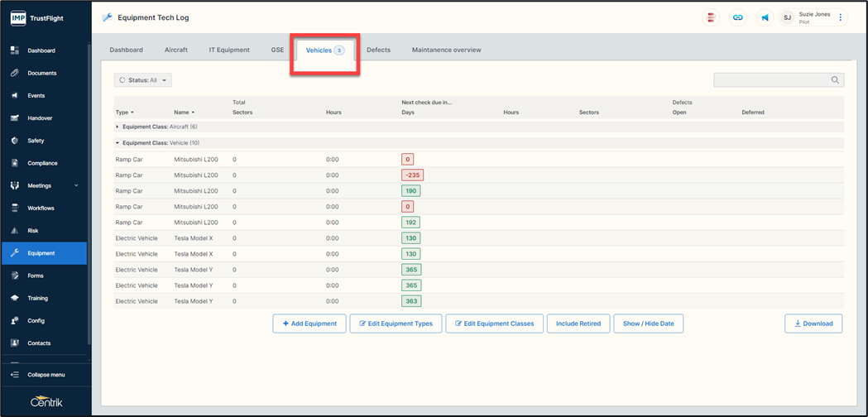
Task: Open the Training section icon
Action: 15,298
